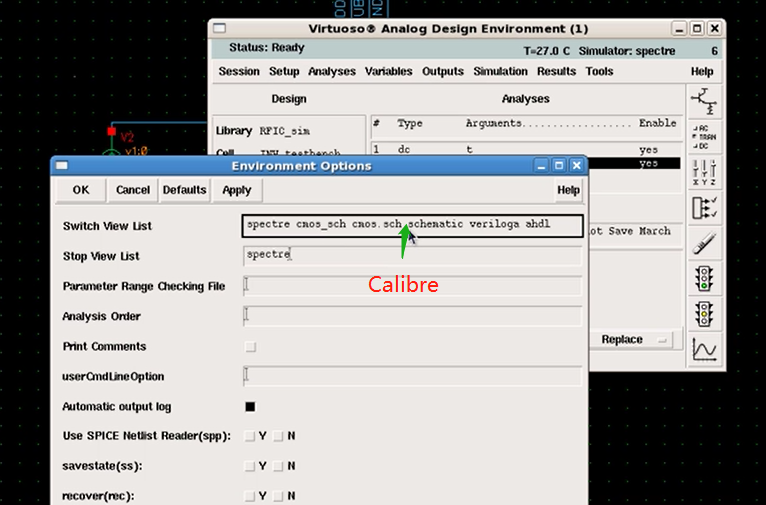Minimize the Analog Design Environment window
The image size is (766, 505).
(x=679, y=29)
